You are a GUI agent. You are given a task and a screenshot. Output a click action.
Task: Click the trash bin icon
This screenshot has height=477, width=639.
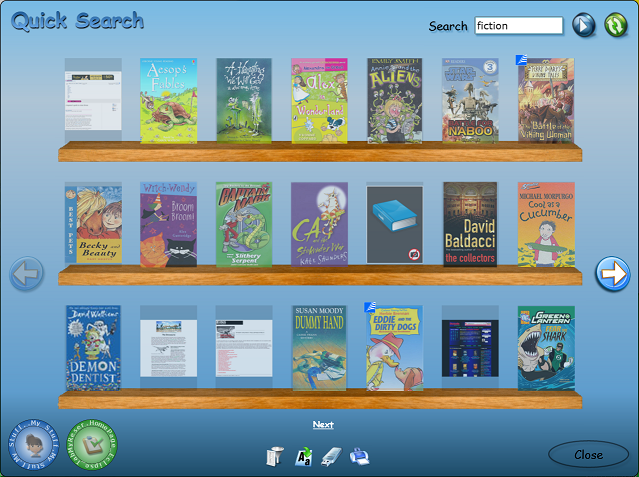pyautogui.click(x=276, y=457)
